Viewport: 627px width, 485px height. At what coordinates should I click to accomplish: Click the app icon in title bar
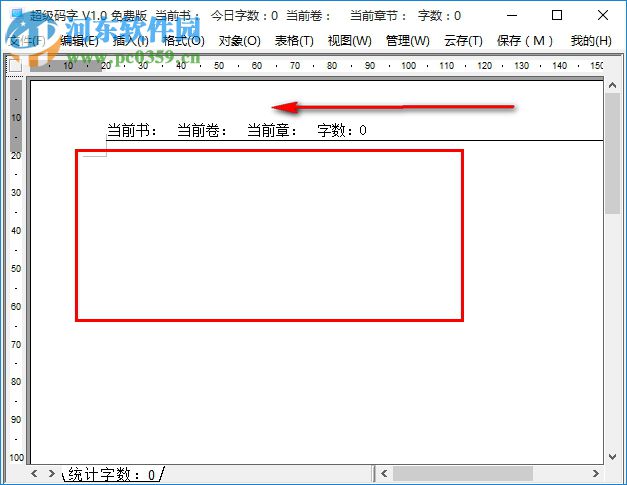point(17,15)
